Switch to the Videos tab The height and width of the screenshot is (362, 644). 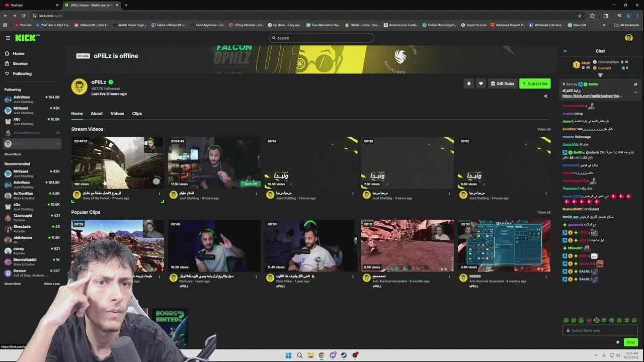117,114
